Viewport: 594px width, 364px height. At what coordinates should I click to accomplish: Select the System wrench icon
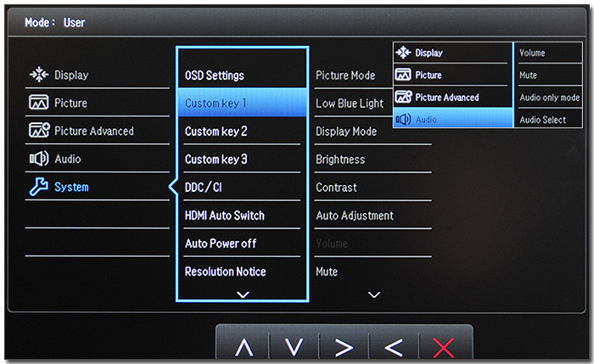(x=39, y=187)
